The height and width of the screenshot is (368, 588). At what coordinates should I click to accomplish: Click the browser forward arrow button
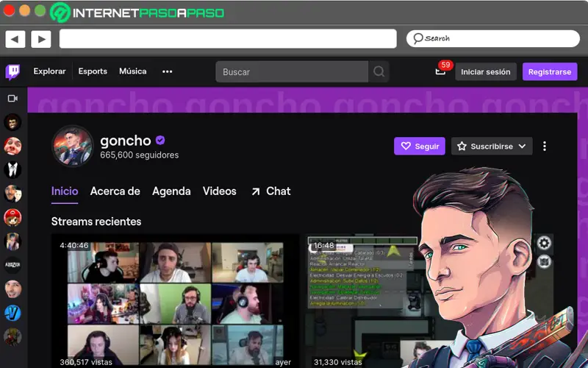click(41, 39)
